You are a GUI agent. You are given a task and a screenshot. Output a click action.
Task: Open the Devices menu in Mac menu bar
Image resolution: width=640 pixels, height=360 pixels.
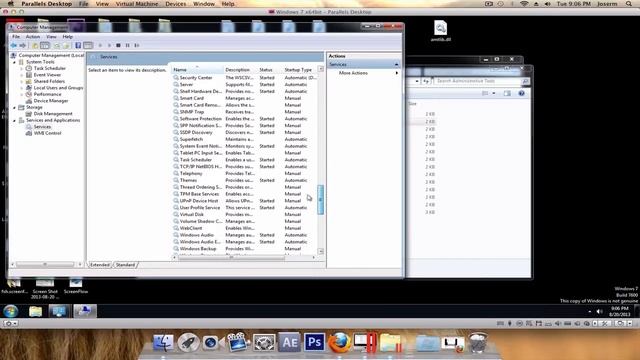point(176,4)
